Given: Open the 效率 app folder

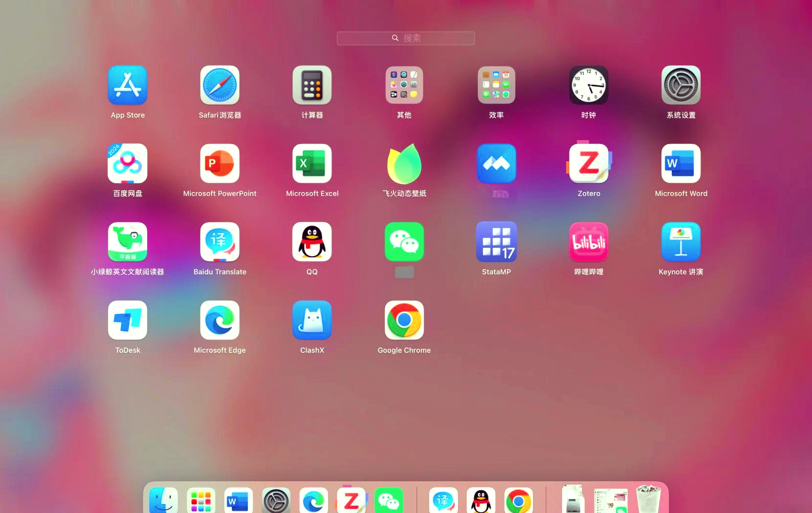Looking at the screenshot, I should 496,85.
